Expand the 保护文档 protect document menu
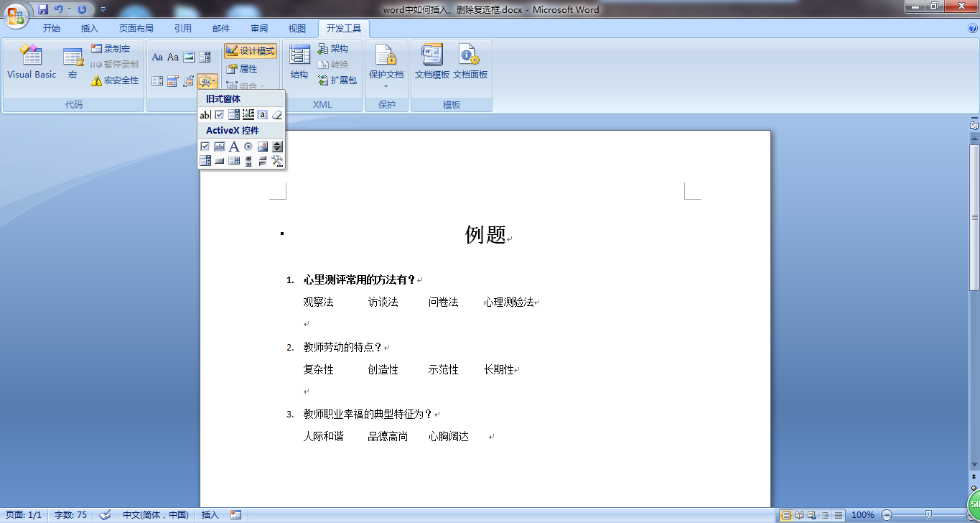The image size is (980, 523). (x=386, y=66)
